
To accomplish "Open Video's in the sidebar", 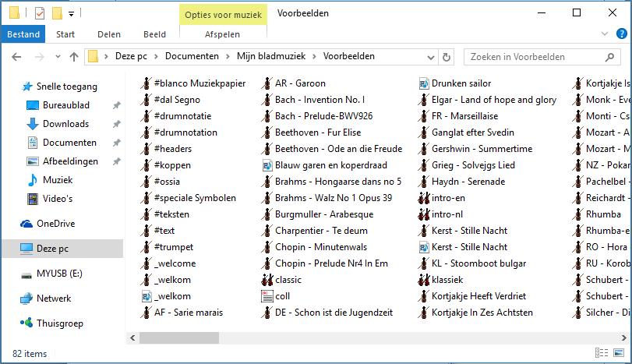I will tap(58, 199).
